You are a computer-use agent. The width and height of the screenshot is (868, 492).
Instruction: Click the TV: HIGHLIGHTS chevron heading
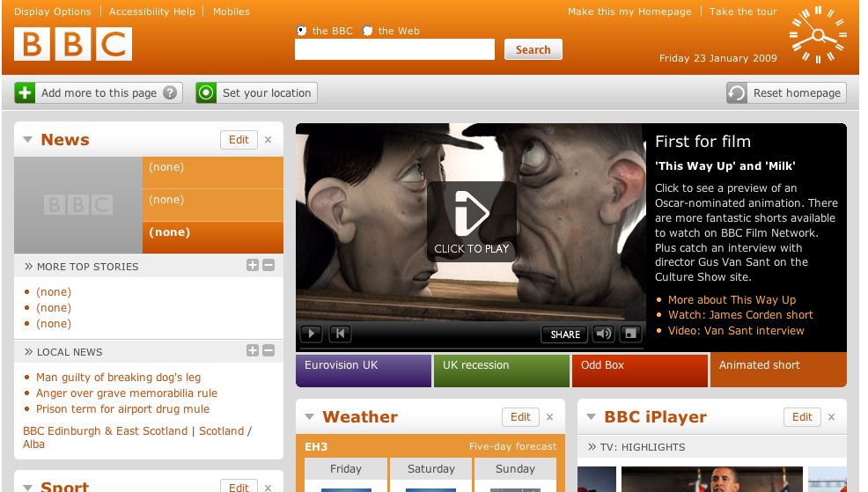[x=636, y=447]
